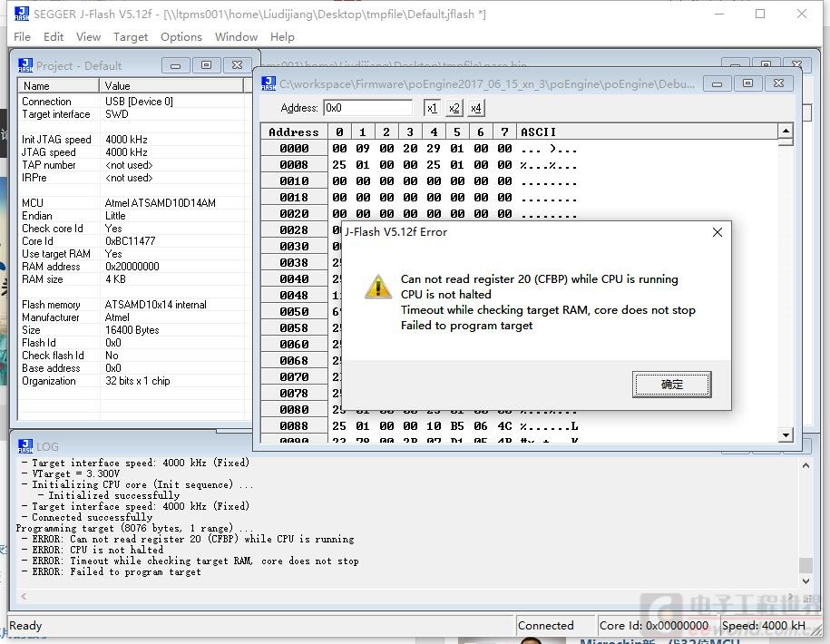Click the ASCII column header
830x644 pixels.
point(647,132)
